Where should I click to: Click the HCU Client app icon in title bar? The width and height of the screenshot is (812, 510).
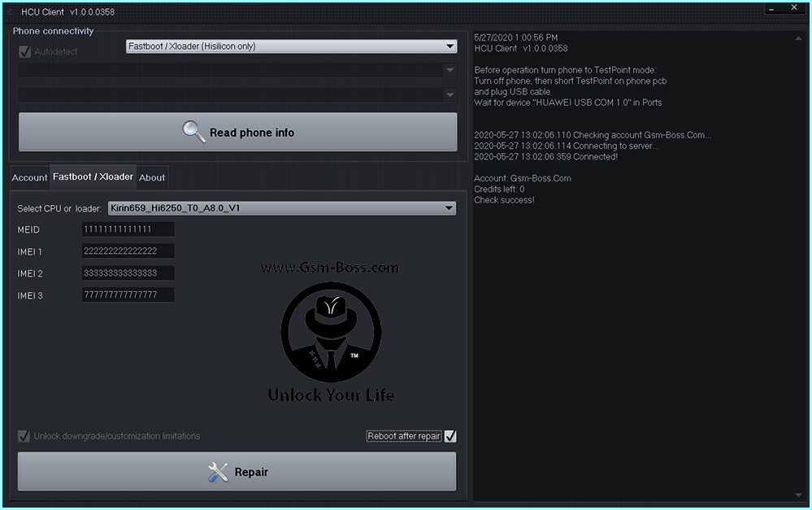pyautogui.click(x=9, y=11)
